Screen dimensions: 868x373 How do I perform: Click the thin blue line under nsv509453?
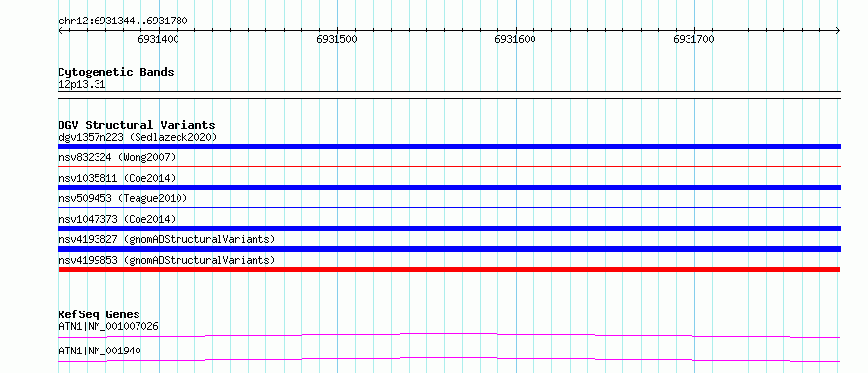click(x=449, y=207)
